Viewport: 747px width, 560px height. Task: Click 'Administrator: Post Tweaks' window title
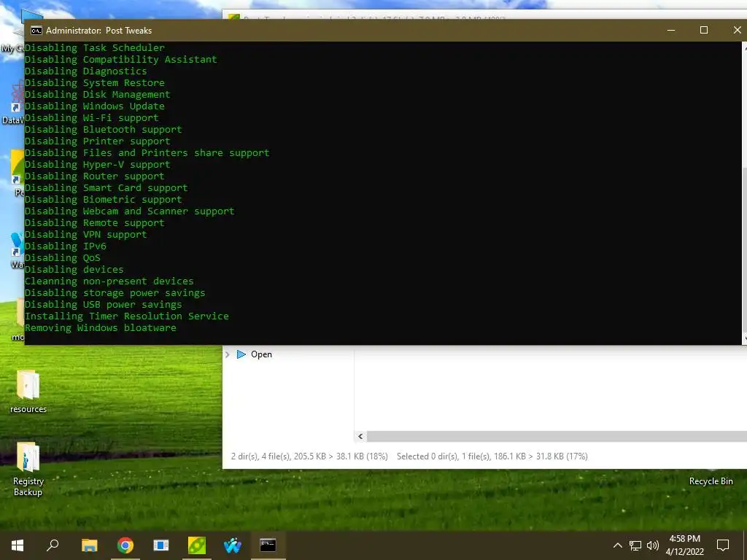98,31
